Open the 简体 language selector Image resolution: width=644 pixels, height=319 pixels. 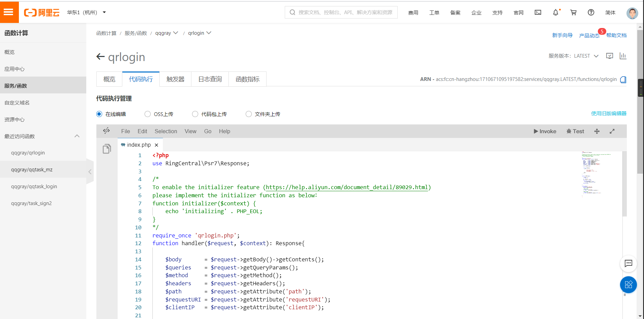(x=610, y=12)
